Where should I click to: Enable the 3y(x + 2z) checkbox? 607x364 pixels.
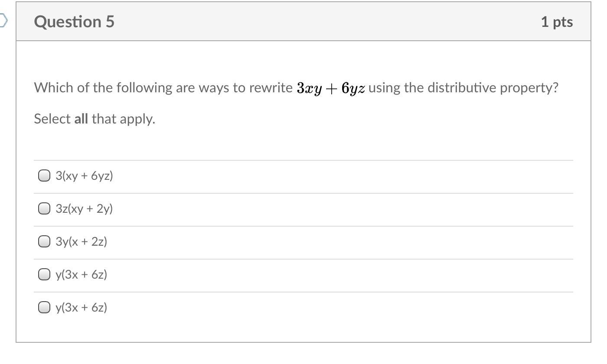(x=44, y=241)
